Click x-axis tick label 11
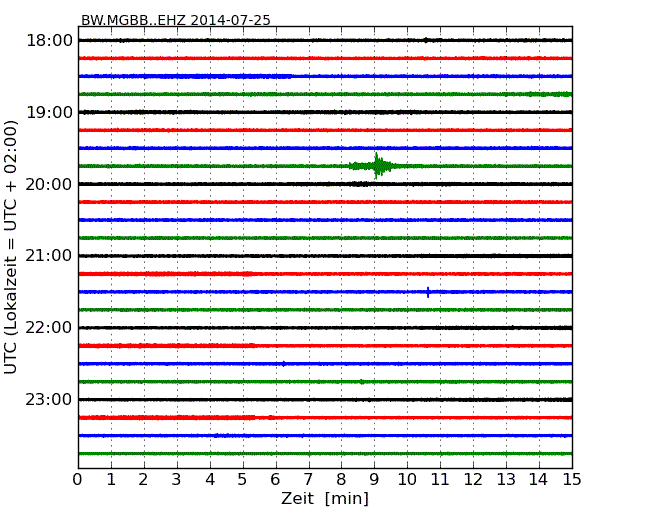The width and height of the screenshot is (650, 520). pyautogui.click(x=440, y=480)
